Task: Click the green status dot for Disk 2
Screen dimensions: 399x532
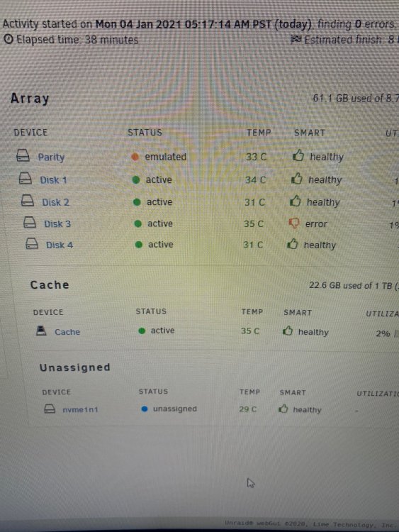Action: pyautogui.click(x=137, y=202)
